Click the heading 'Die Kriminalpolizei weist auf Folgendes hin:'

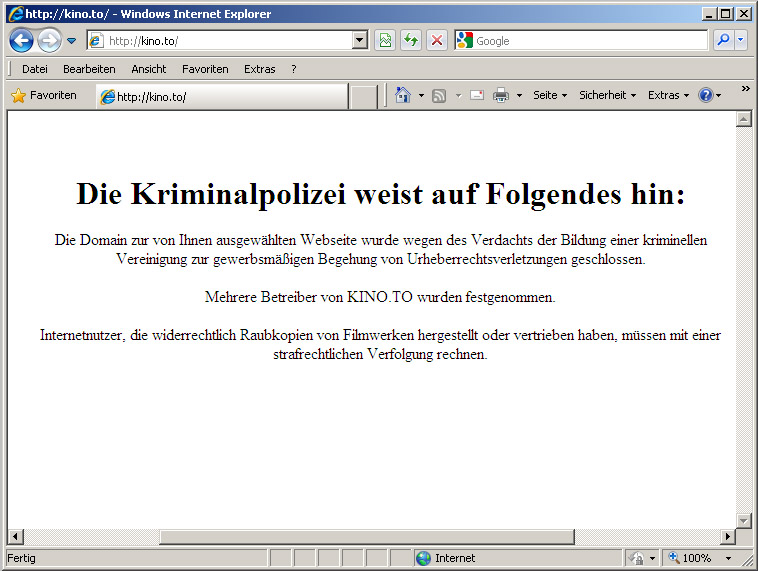point(380,195)
